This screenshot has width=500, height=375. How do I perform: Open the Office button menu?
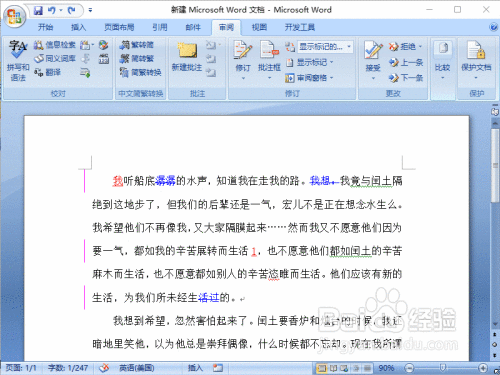pos(14,16)
